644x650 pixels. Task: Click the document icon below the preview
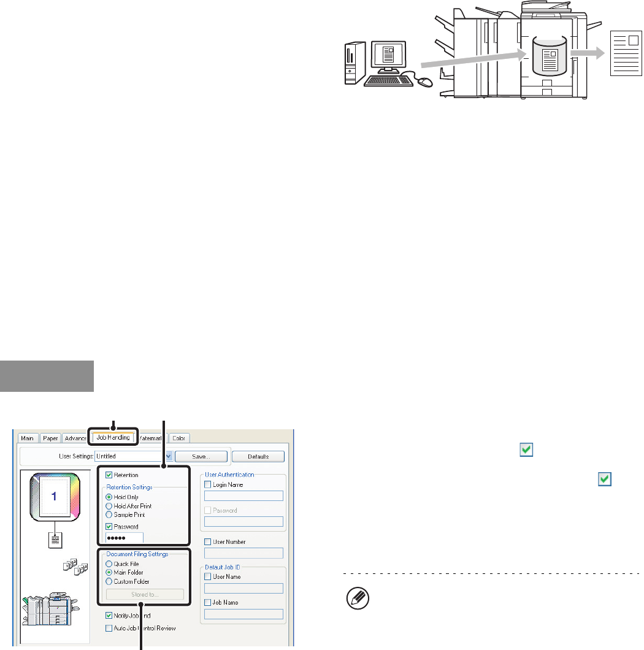[54, 541]
